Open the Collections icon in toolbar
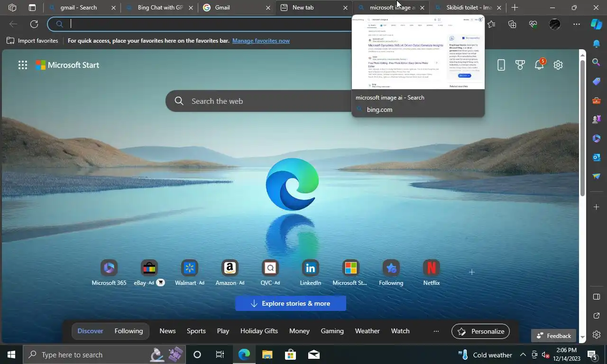 click(512, 24)
